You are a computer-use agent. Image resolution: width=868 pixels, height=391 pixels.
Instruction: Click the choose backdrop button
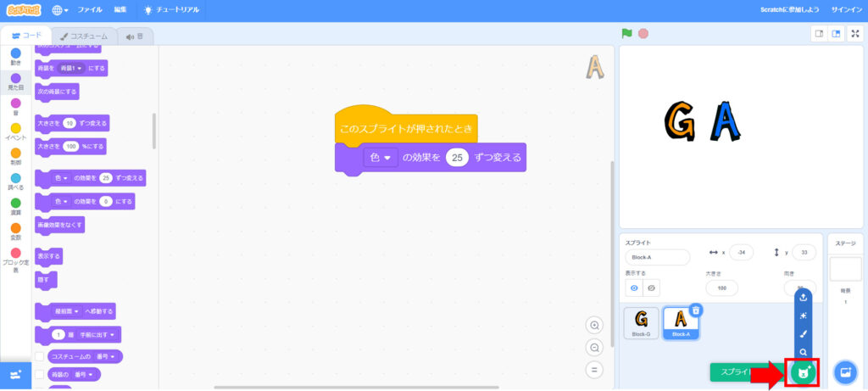(x=845, y=372)
